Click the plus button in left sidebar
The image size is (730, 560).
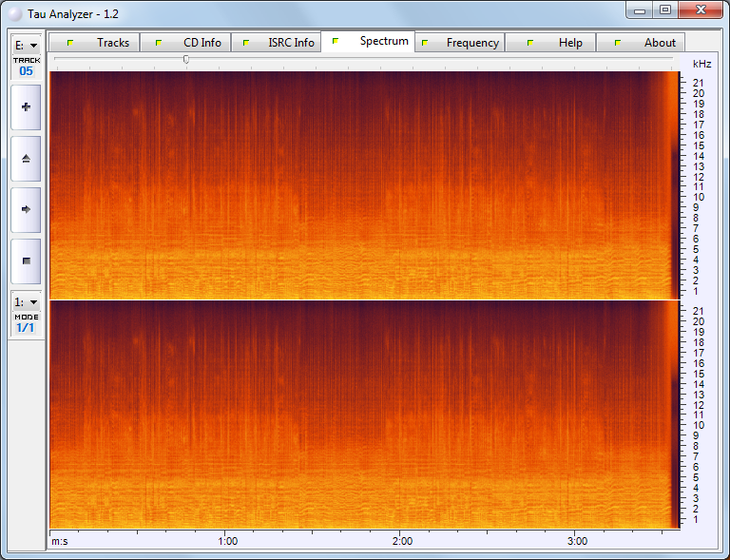[x=26, y=107]
